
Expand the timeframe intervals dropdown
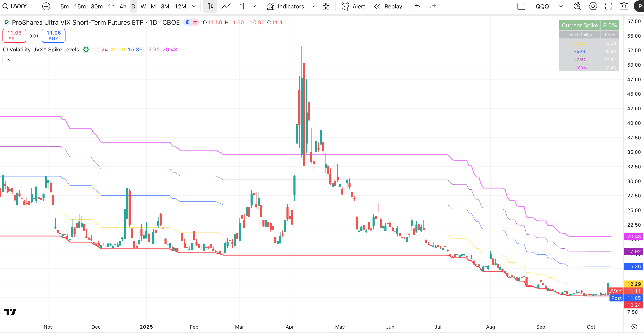pos(194,7)
